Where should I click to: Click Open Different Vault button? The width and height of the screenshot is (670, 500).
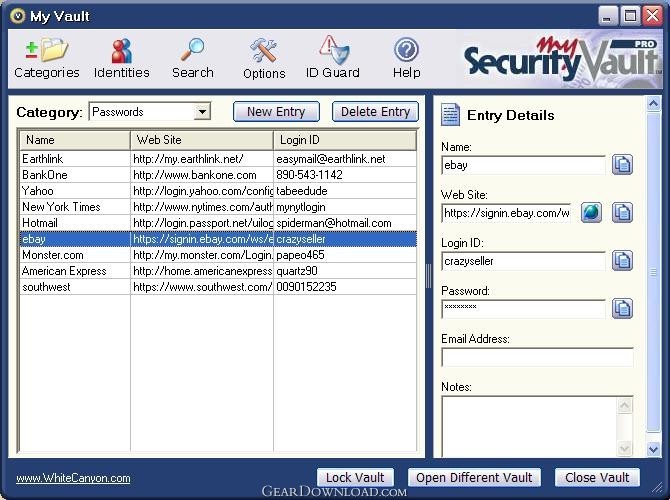(474, 477)
